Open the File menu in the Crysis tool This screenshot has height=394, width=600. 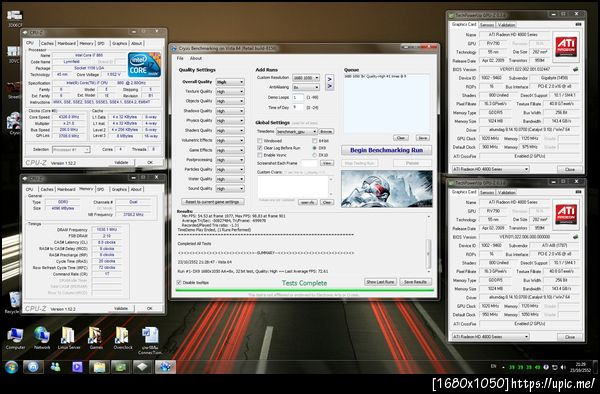180,58
